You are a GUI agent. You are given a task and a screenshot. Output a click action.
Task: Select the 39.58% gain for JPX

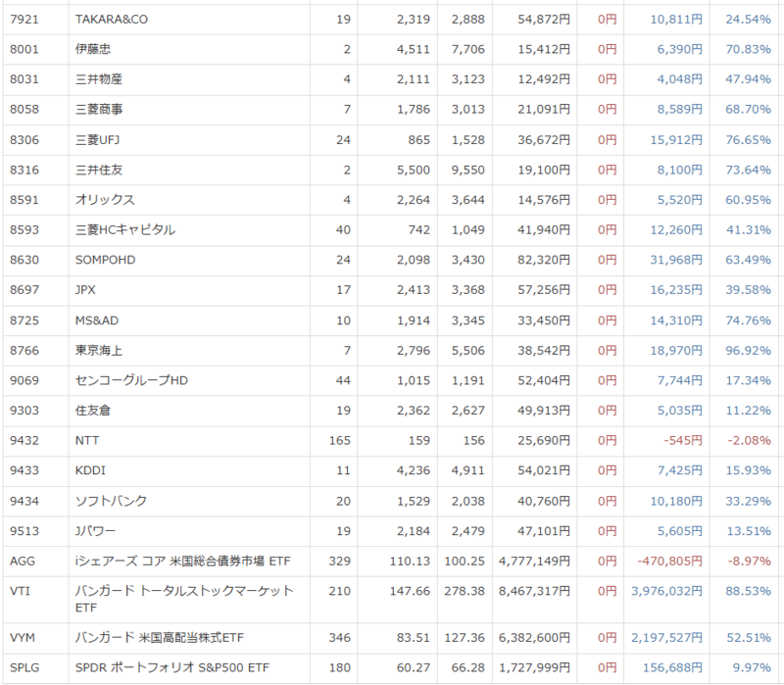pos(749,290)
